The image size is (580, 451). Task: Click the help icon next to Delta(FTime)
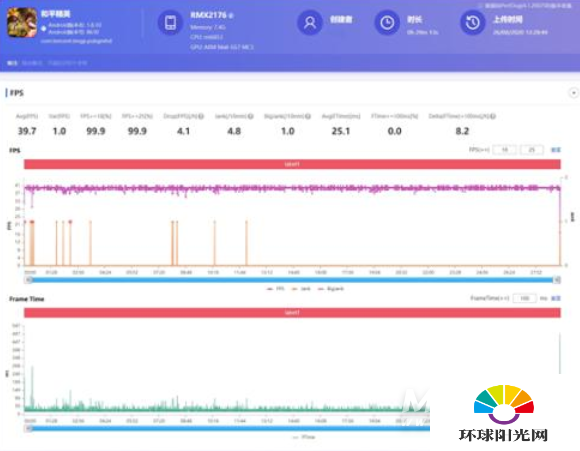click(x=493, y=116)
